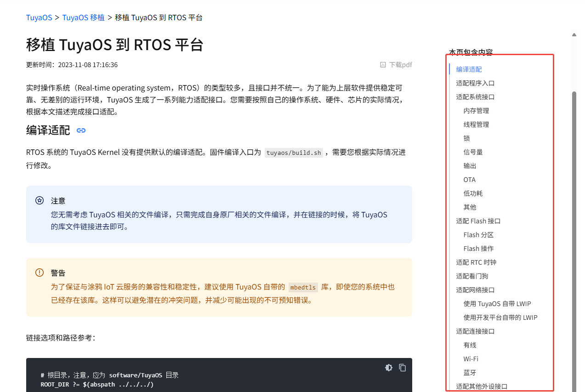Select the 锁 outline entry

(466, 138)
